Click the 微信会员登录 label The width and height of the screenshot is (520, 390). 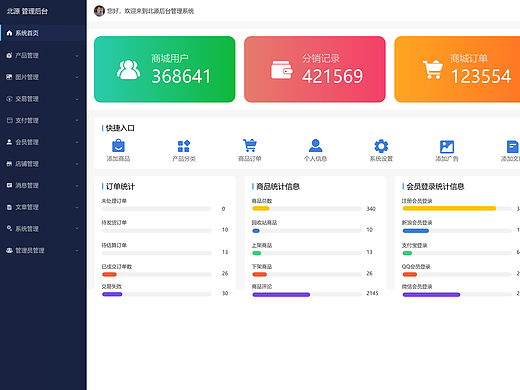click(417, 286)
